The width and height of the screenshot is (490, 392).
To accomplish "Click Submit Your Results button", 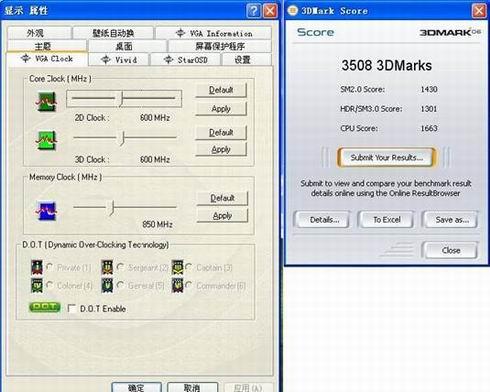I will [386, 157].
